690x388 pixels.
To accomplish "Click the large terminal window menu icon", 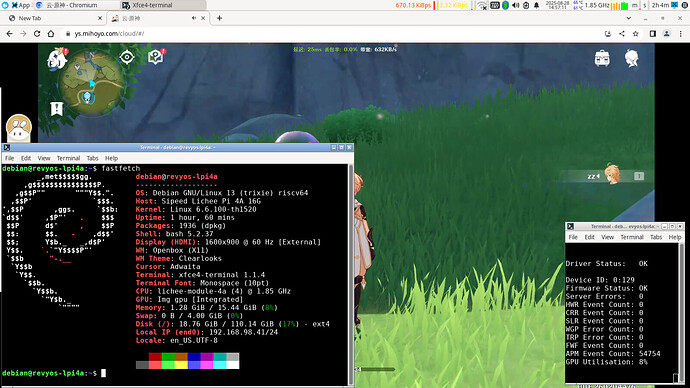I will click(7, 147).
